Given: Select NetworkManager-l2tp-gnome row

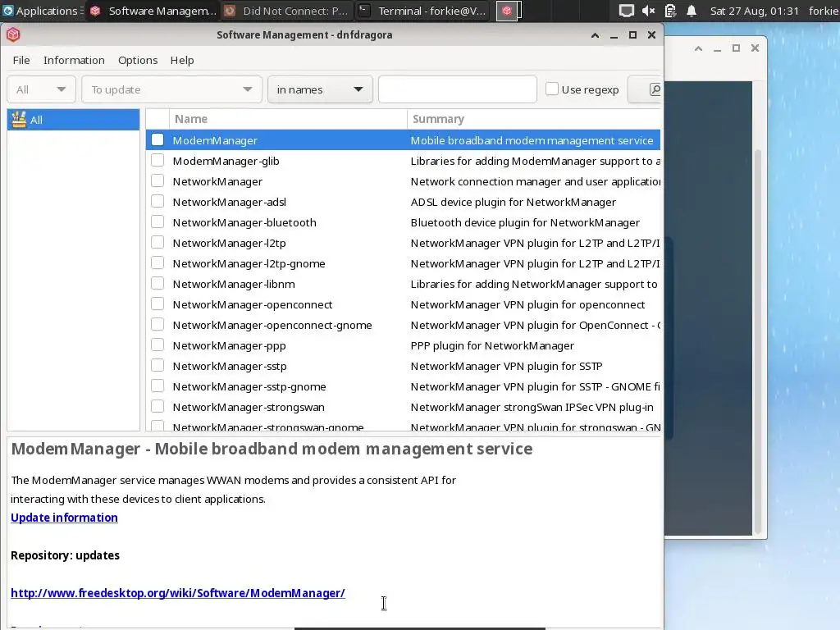Looking at the screenshot, I should pyautogui.click(x=403, y=263).
